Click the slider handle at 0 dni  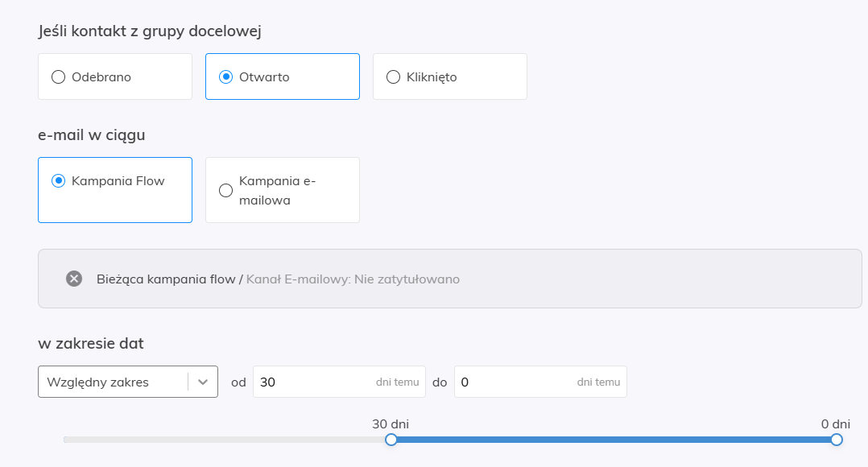point(837,440)
